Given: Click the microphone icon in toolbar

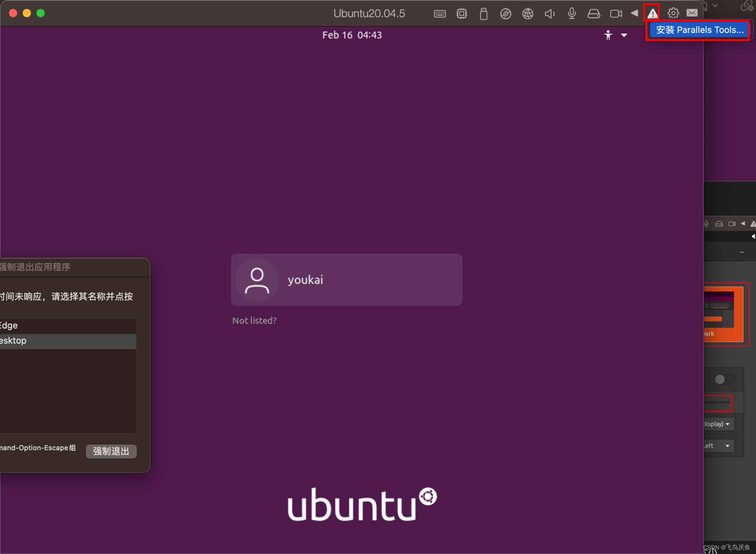Looking at the screenshot, I should [571, 14].
